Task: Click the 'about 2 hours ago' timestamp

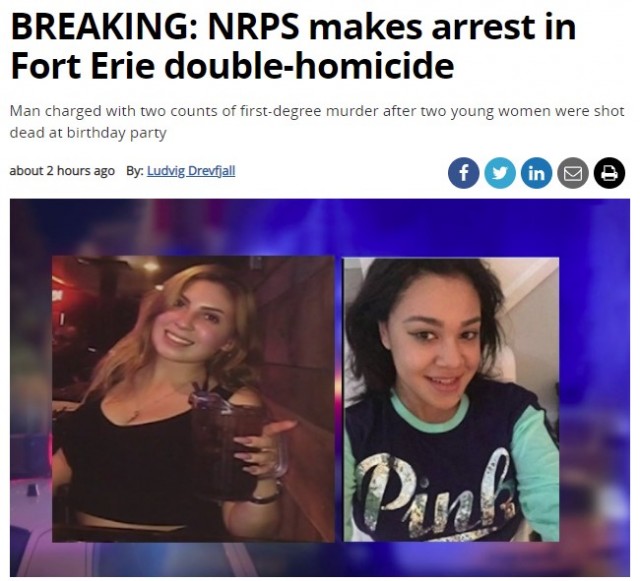Action: [x=62, y=171]
